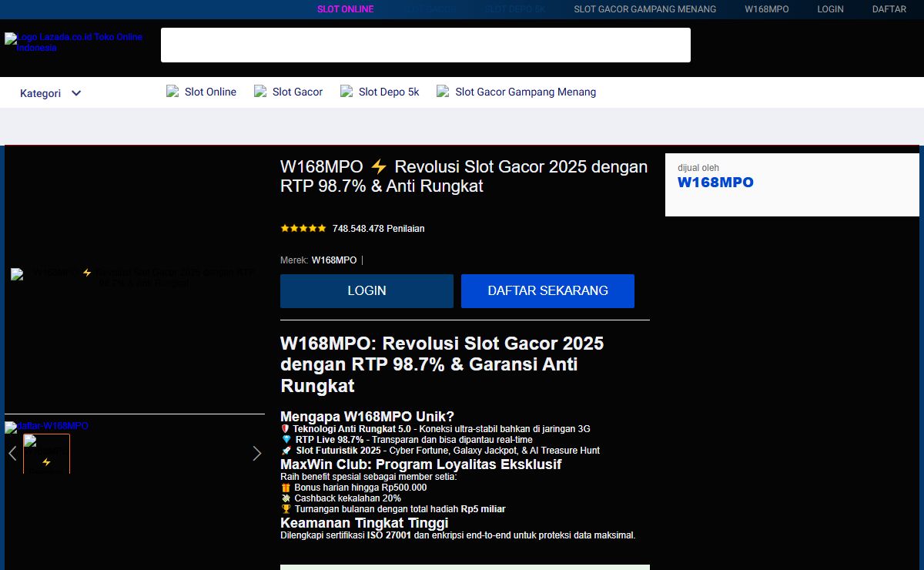Click the icon beside Slot Online
Image resolution: width=924 pixels, height=570 pixels.
pos(172,91)
